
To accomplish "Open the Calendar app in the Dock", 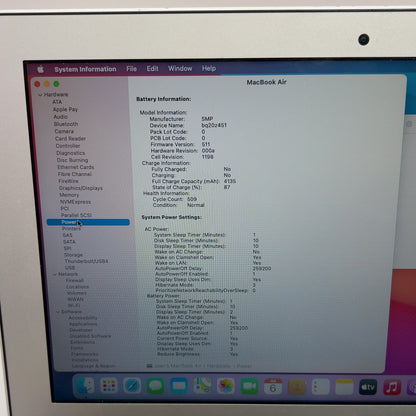I will click(x=273, y=387).
